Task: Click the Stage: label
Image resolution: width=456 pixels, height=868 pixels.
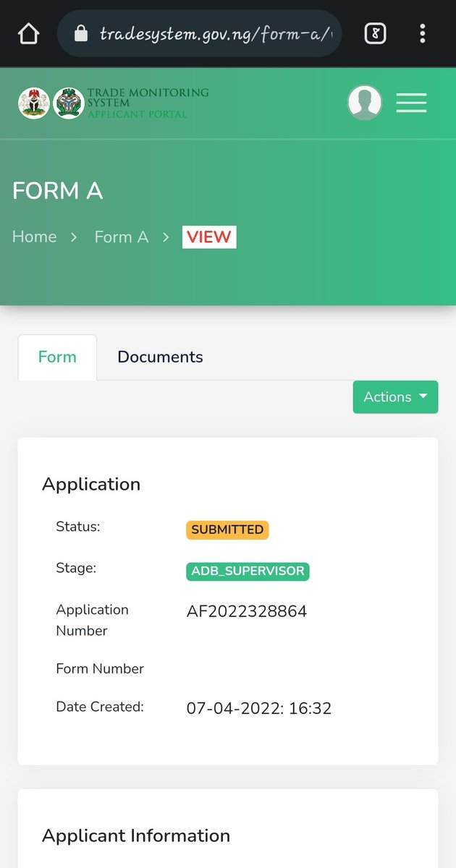Action: (76, 568)
